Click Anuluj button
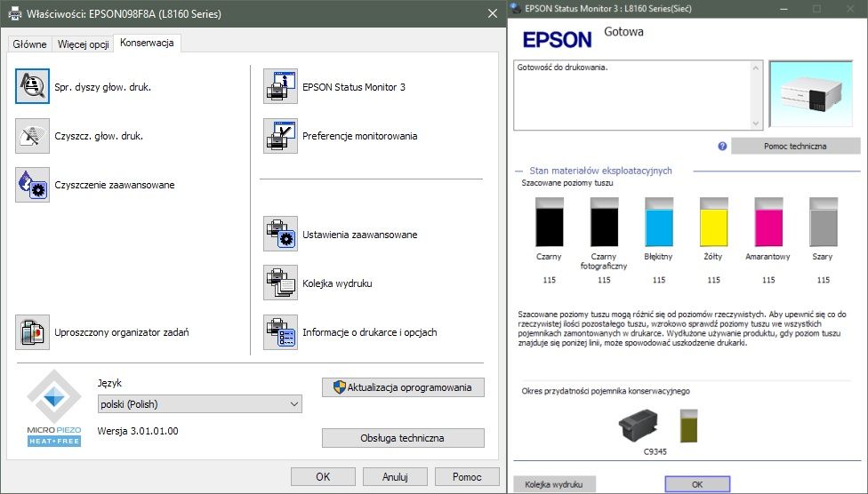868x494 pixels. [395, 476]
